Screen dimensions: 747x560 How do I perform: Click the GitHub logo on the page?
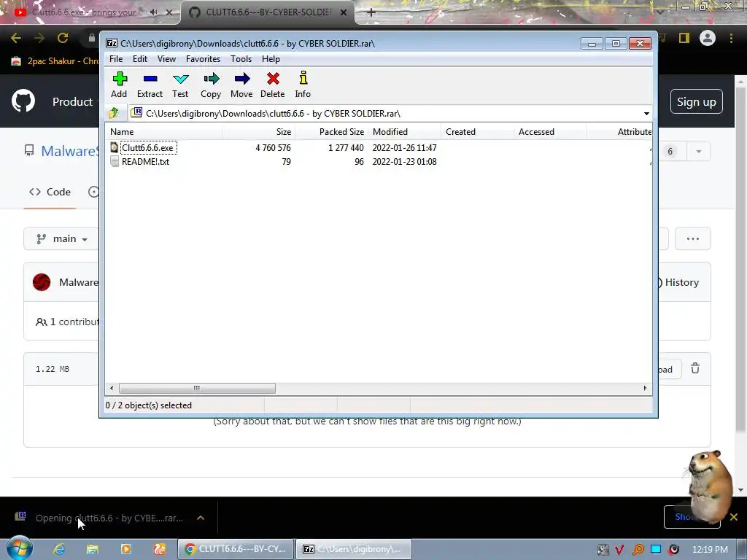pyautogui.click(x=23, y=101)
